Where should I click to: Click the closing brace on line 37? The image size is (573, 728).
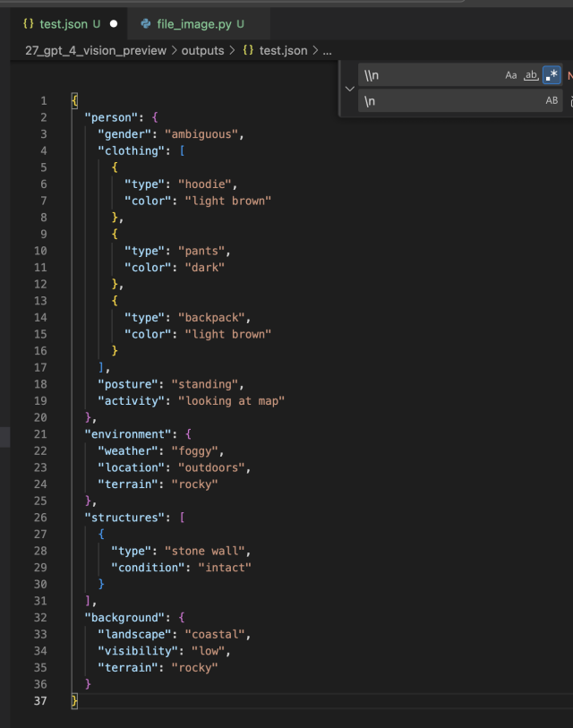(x=74, y=701)
